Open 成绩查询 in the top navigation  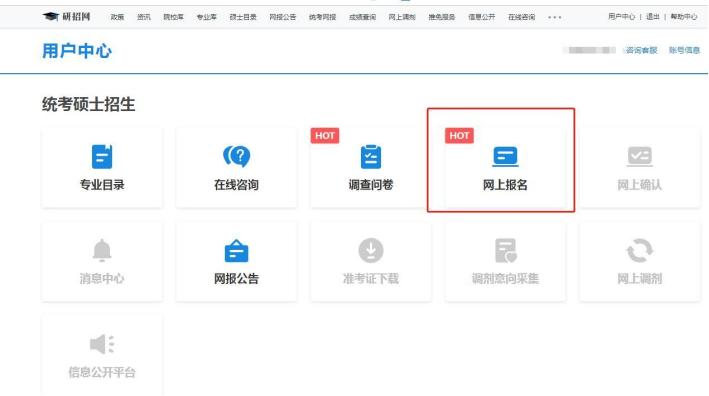pos(362,17)
